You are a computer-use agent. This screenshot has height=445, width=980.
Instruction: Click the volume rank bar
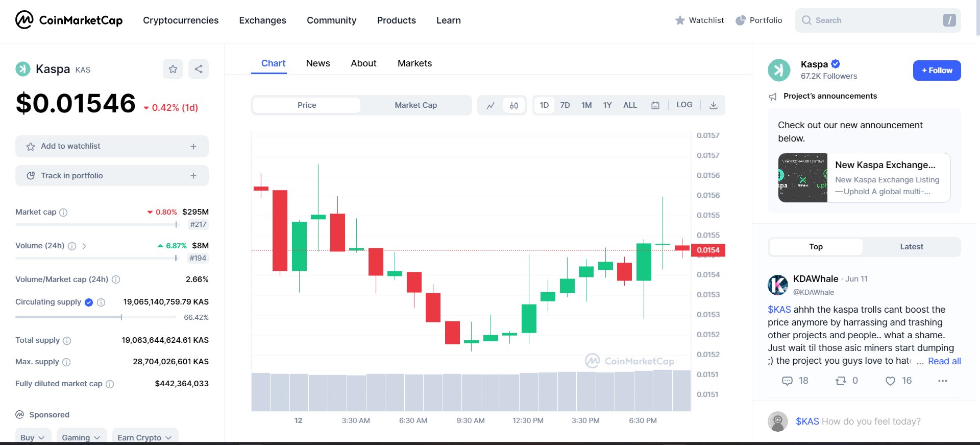click(x=96, y=258)
